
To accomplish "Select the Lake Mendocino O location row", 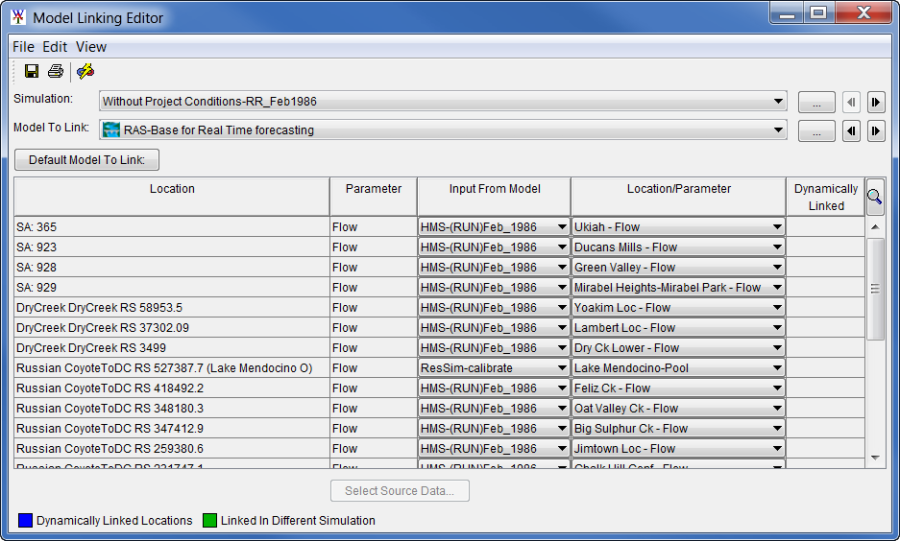I will (172, 368).
